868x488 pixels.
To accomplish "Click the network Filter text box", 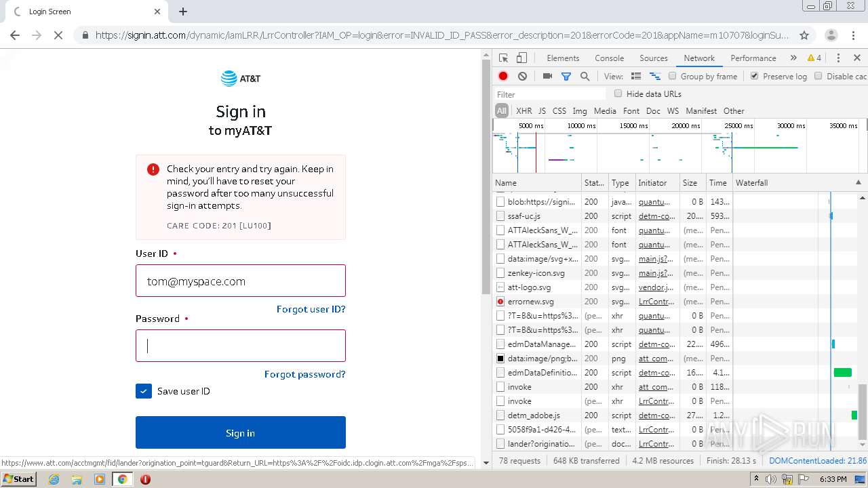I will point(549,94).
